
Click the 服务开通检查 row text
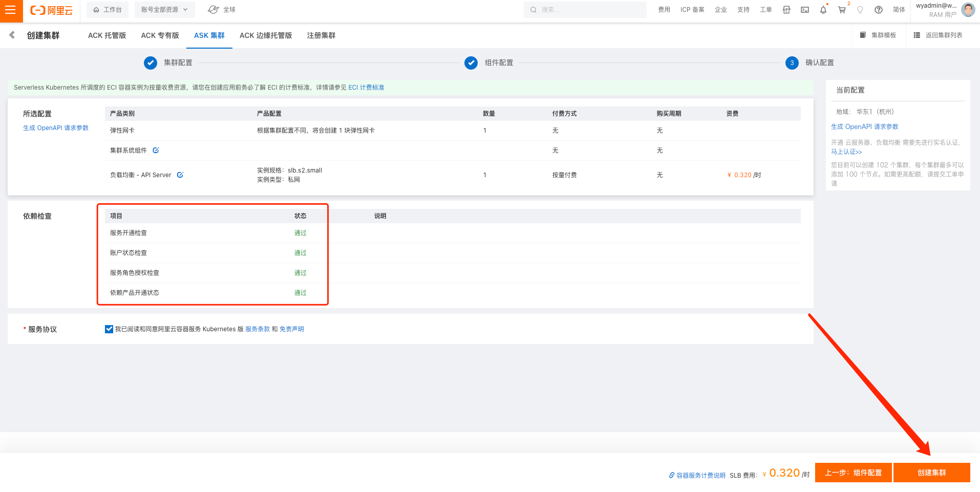pos(129,233)
